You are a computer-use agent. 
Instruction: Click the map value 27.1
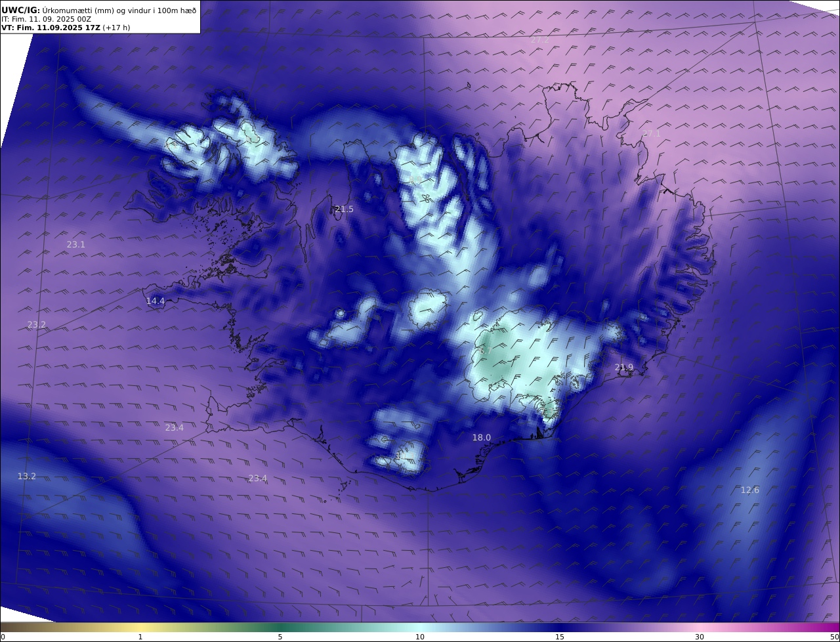coord(652,134)
